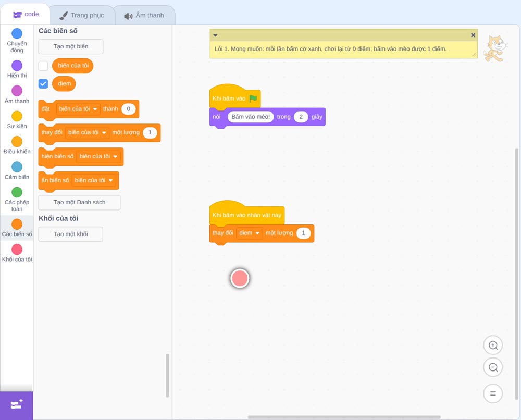The image size is (521, 420).
Task: Click the 'Tạo một Danh sách' button
Action: pyautogui.click(x=79, y=202)
